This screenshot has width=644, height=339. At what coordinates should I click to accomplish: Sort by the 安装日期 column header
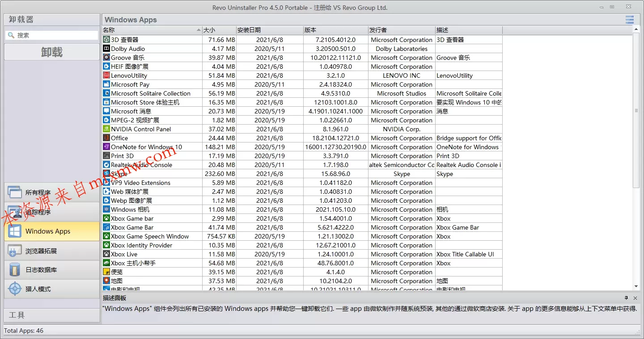click(270, 30)
